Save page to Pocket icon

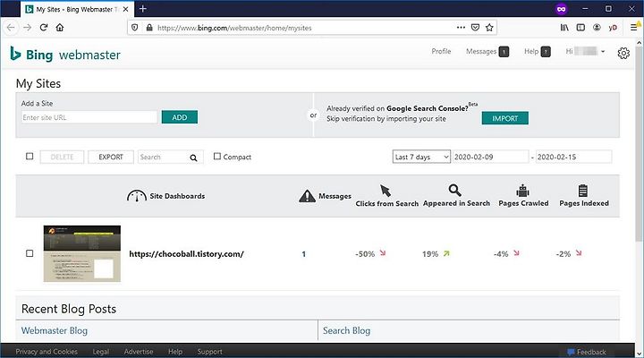pos(475,28)
